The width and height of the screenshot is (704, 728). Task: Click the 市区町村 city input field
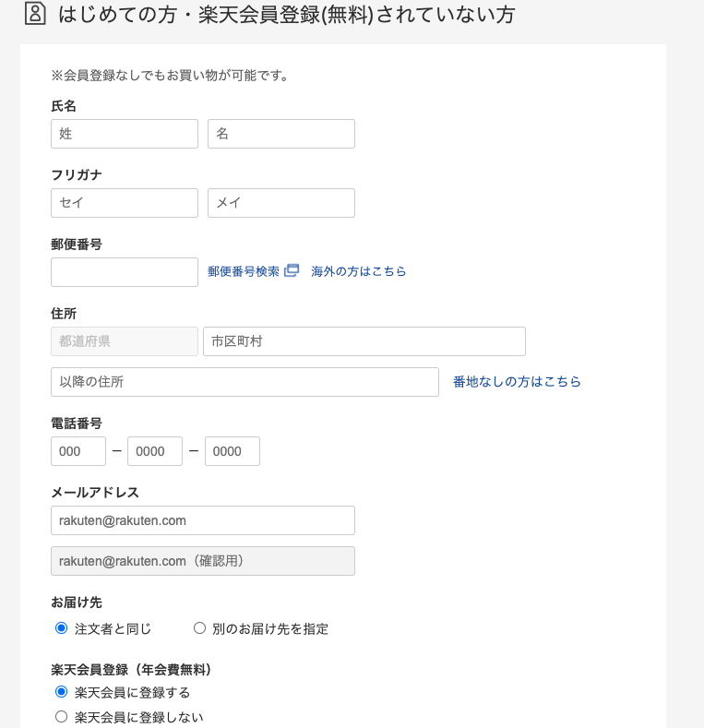[x=364, y=341]
